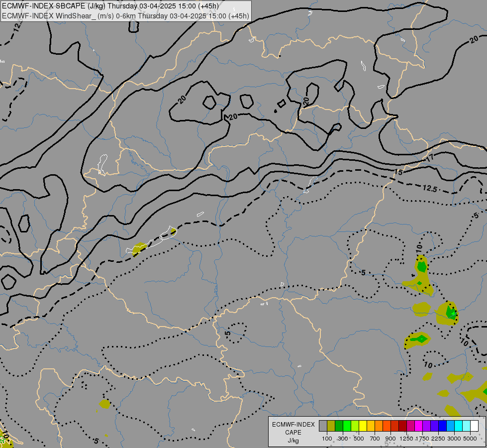Select the dark red legend swatch
The width and height of the screenshot is (487, 448).
coord(403,426)
